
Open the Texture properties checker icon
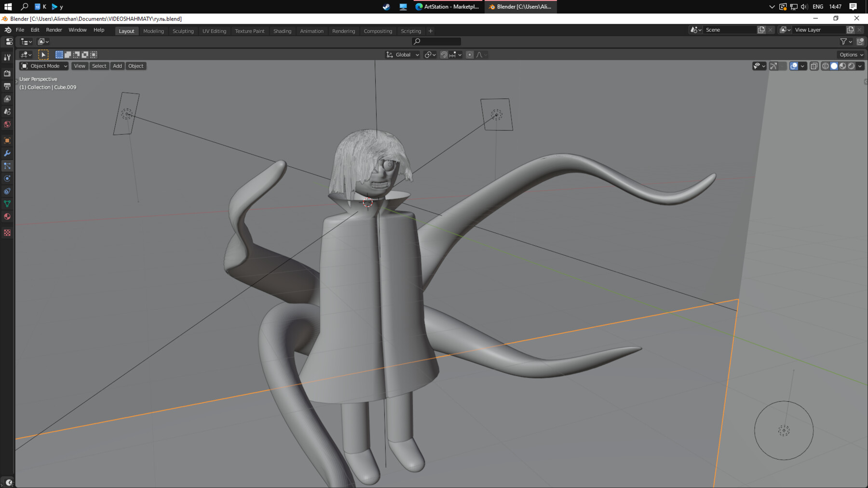[x=7, y=233]
